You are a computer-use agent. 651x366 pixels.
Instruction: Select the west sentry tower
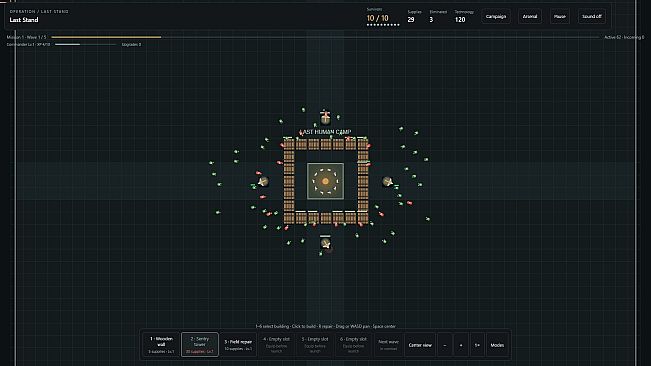click(x=263, y=181)
